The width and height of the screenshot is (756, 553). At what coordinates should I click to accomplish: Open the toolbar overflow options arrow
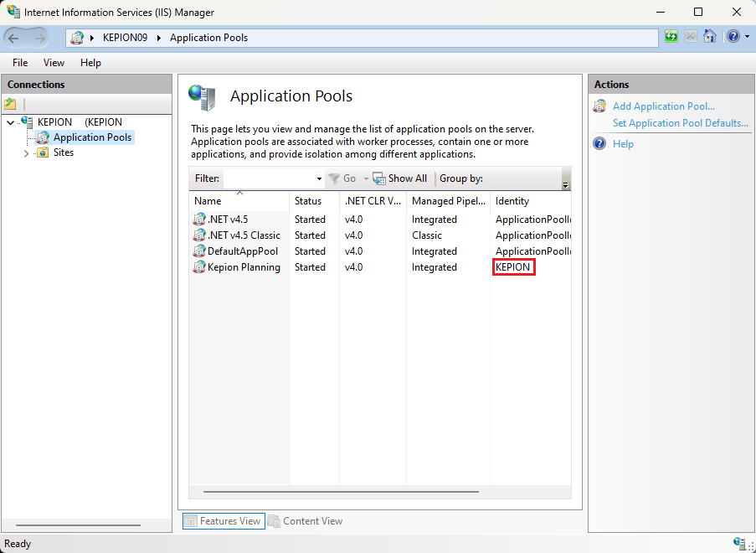point(566,185)
